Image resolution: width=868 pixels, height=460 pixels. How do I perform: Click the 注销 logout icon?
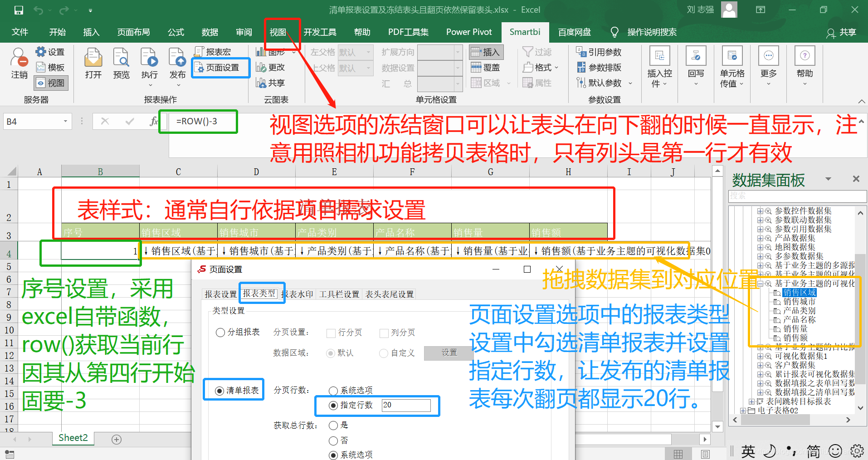point(19,57)
